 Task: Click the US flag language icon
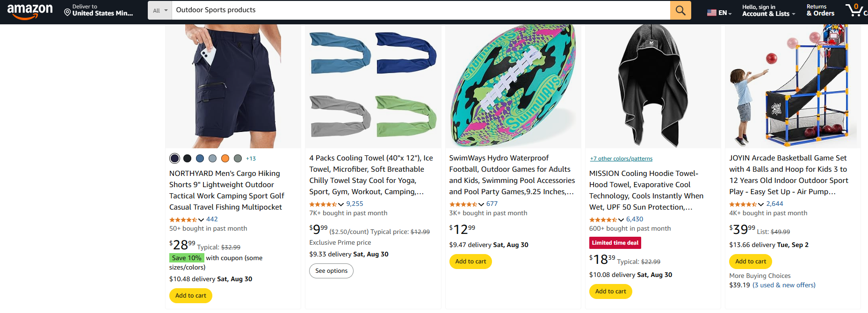[711, 13]
